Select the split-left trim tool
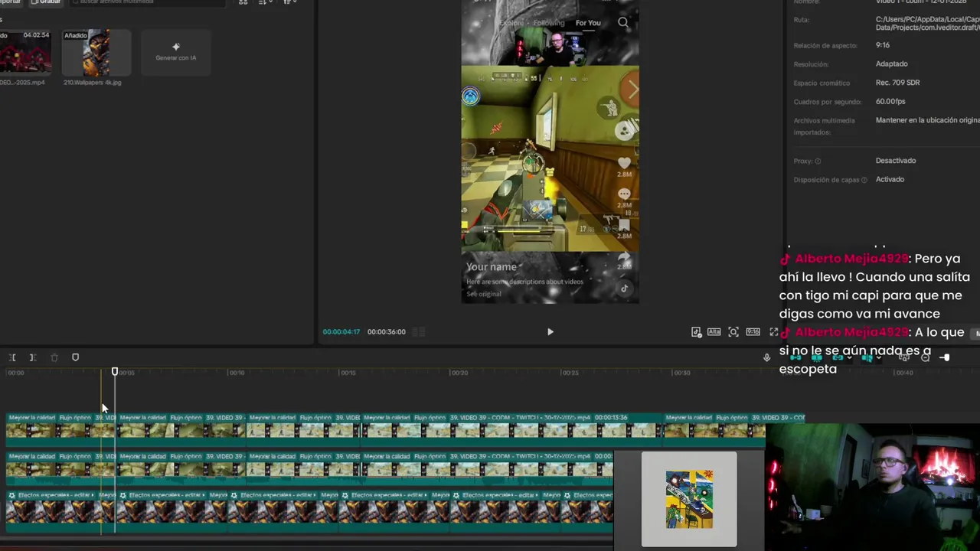Screen dimensions: 980x551 pyautogui.click(x=12, y=357)
